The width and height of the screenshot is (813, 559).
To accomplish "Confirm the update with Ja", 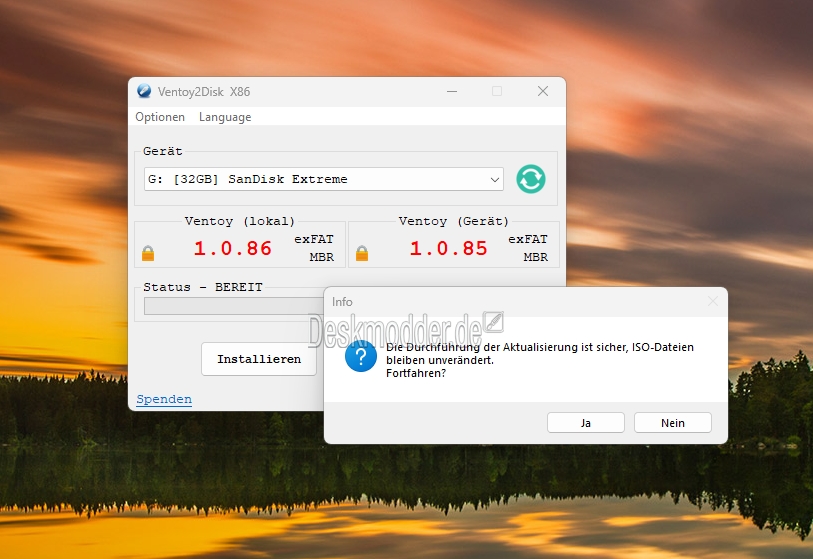I will pyautogui.click(x=585, y=423).
